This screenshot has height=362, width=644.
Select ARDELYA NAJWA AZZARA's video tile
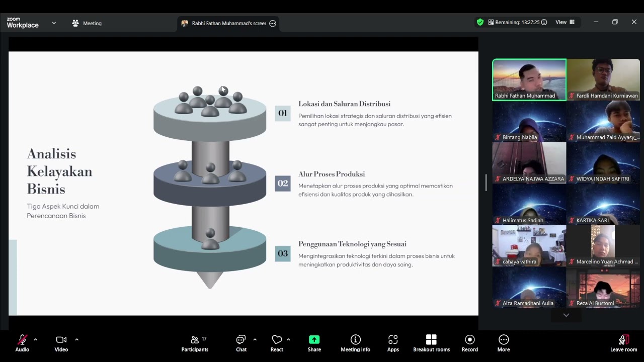529,163
